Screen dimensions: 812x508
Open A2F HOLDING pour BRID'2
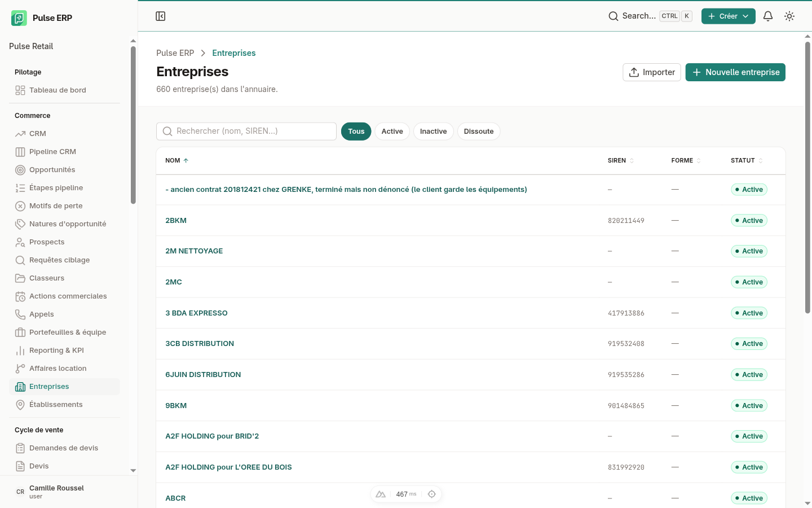pos(212,436)
